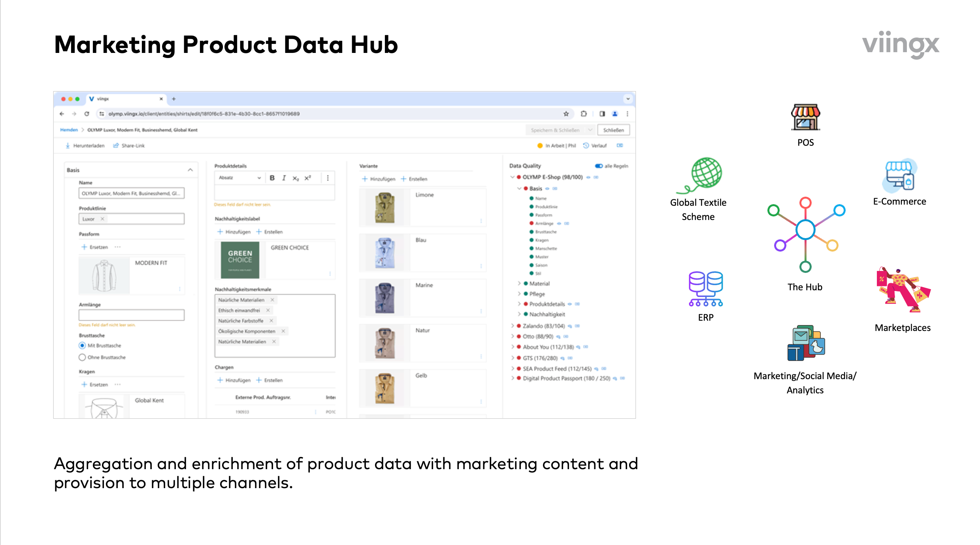980x545 pixels.
Task: Remove the Ethisch einwandfrei tag
Action: coord(268,310)
